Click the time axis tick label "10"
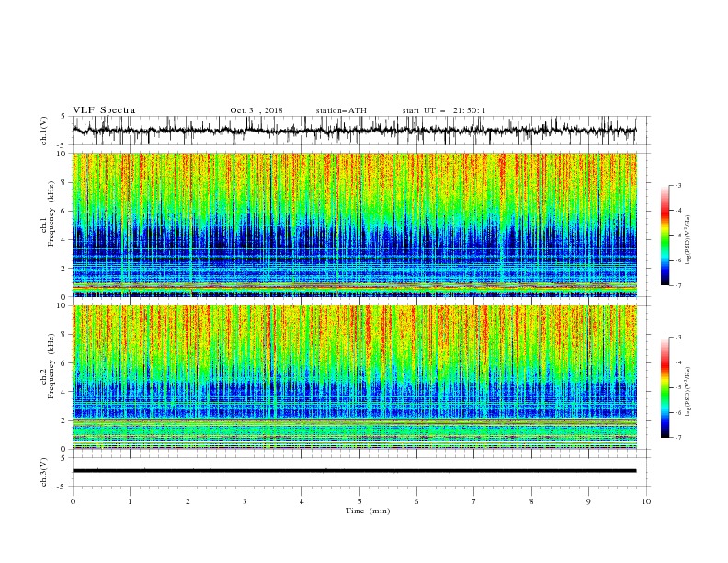 point(646,501)
